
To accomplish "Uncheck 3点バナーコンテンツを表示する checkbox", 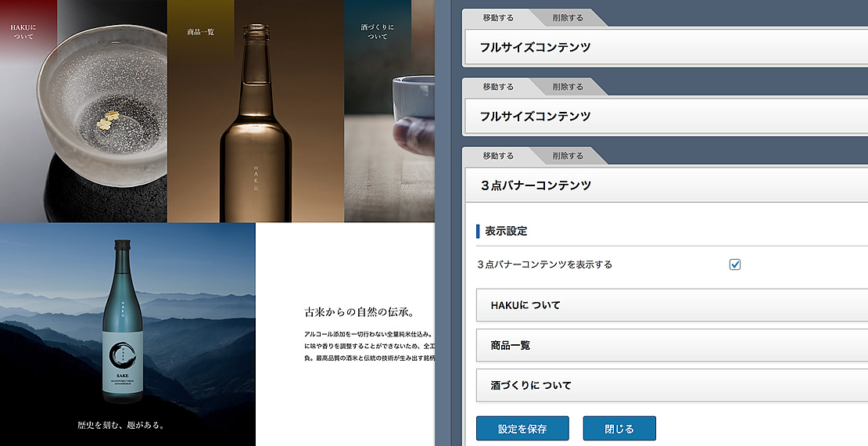I will [x=734, y=264].
